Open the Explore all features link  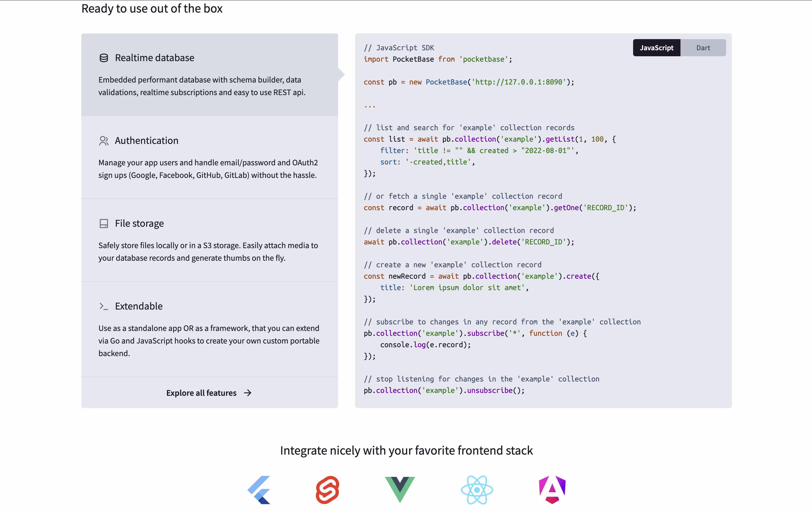pyautogui.click(x=201, y=393)
